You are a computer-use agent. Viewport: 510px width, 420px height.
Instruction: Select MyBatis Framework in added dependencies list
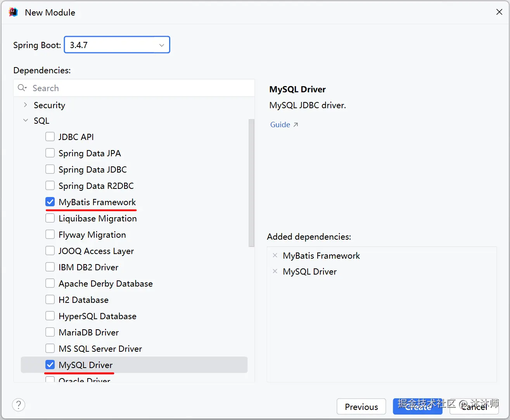click(x=321, y=256)
